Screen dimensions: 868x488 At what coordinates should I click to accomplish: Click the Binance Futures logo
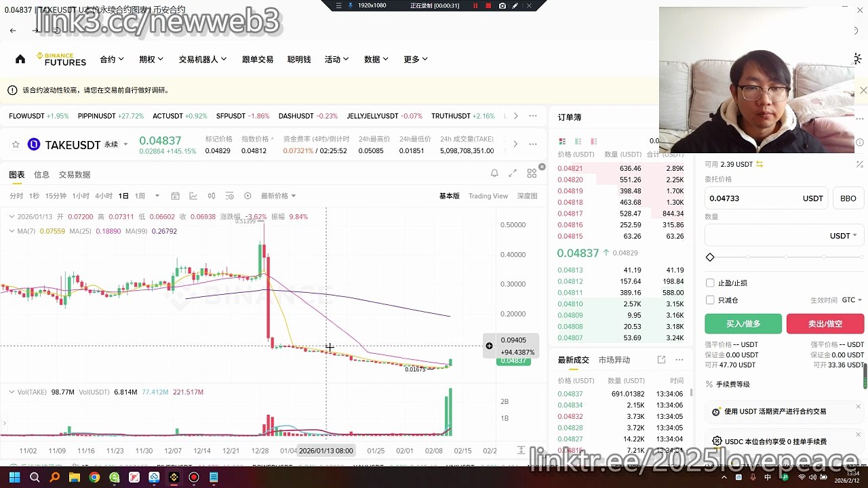tap(61, 60)
